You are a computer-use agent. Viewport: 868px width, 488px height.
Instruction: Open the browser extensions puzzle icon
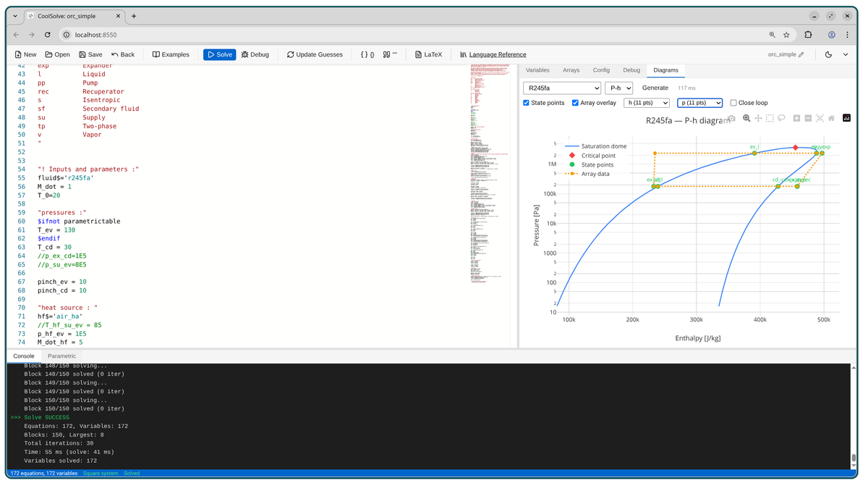click(808, 35)
